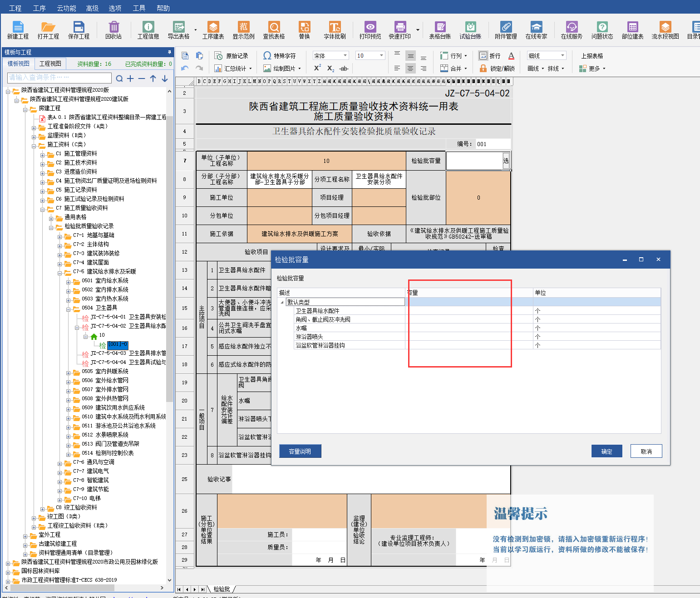The image size is (700, 598).
Task: Click the 选 button beside 检验批容量 cell
Action: (506, 161)
